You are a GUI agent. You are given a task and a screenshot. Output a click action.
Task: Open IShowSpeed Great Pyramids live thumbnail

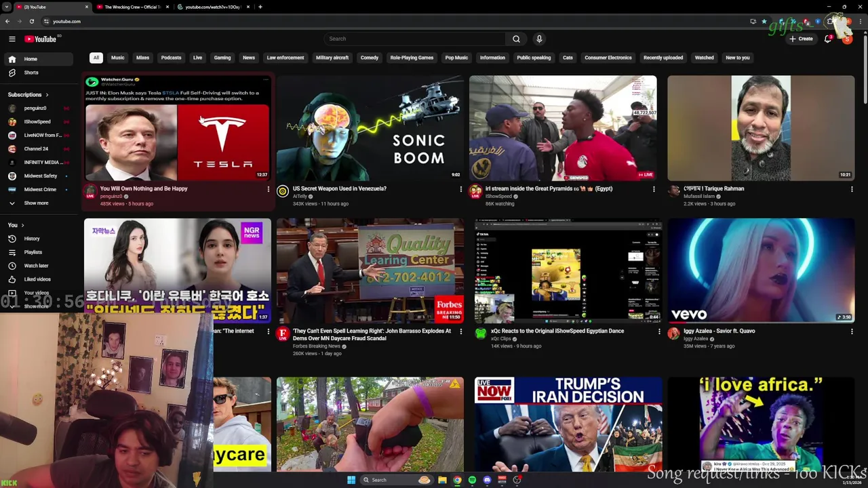tap(563, 128)
